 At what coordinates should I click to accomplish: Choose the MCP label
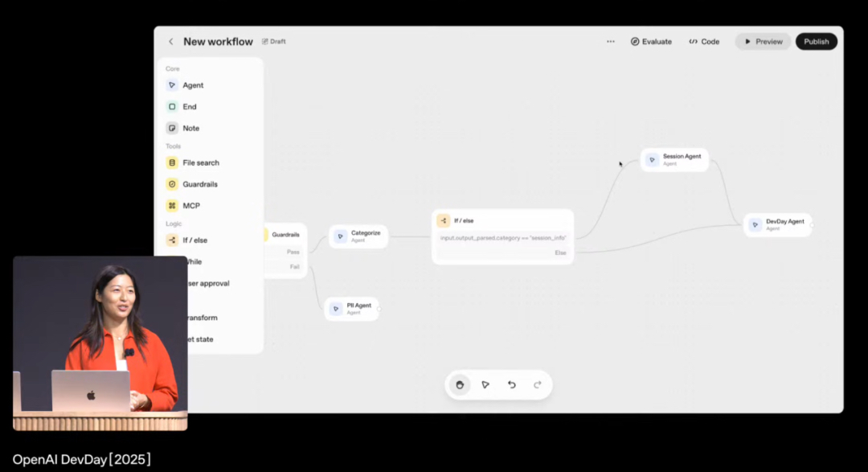tap(191, 206)
